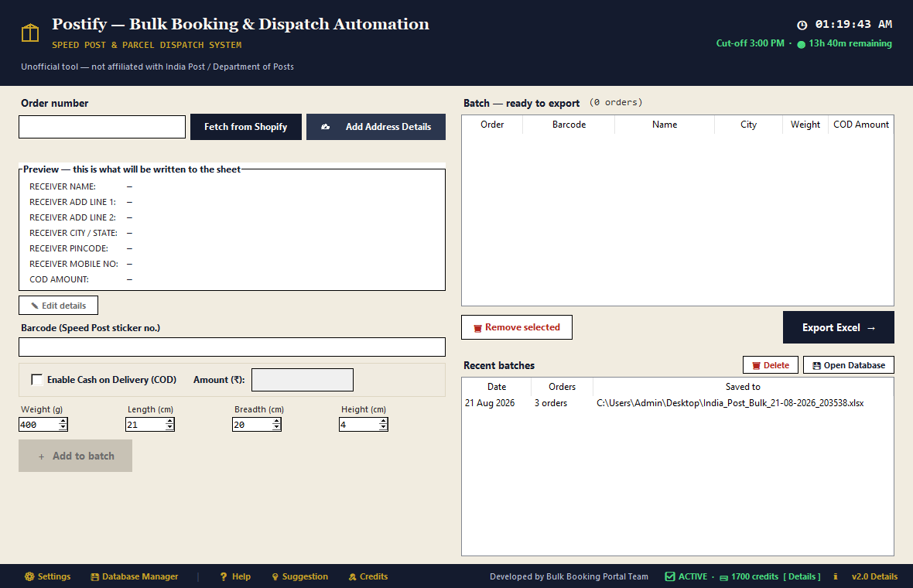
Task: Decrease the Breadth (cm) value
Action: pos(276,428)
